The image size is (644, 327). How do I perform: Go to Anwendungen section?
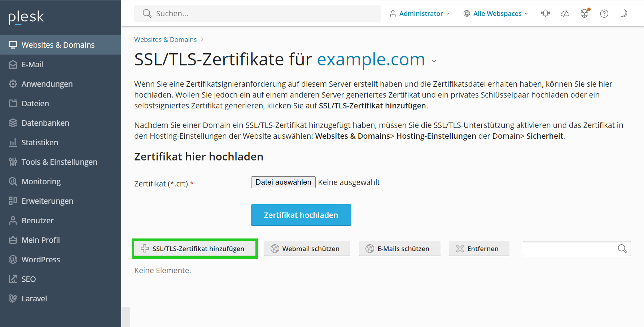point(61,84)
